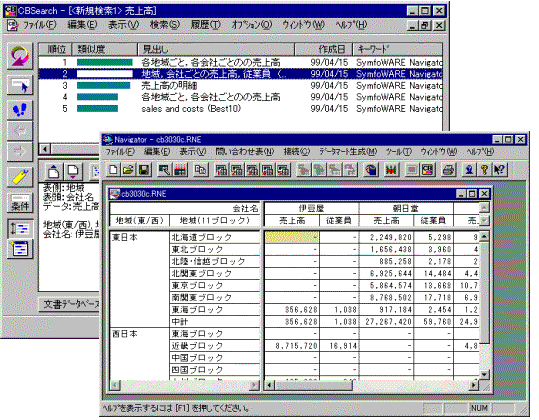Select result row '売上高の明細'
Image resolution: width=539 pixels, height=420 pixels.
[240, 86]
